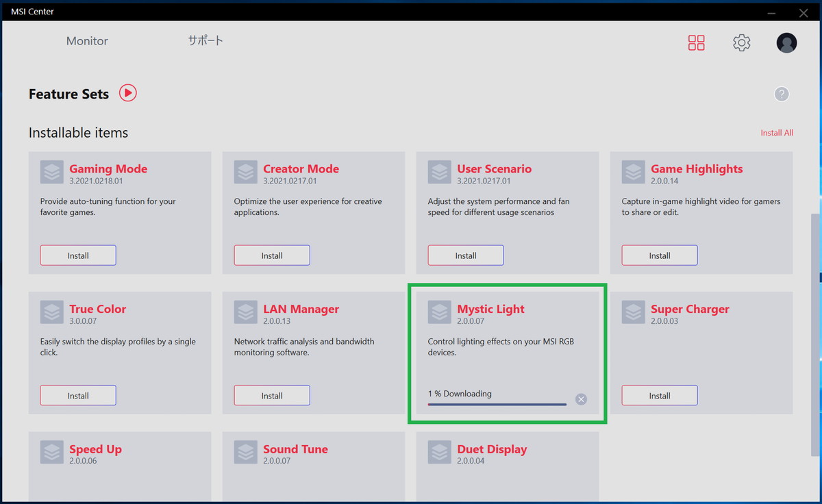Select the Game Highlights title

697,168
